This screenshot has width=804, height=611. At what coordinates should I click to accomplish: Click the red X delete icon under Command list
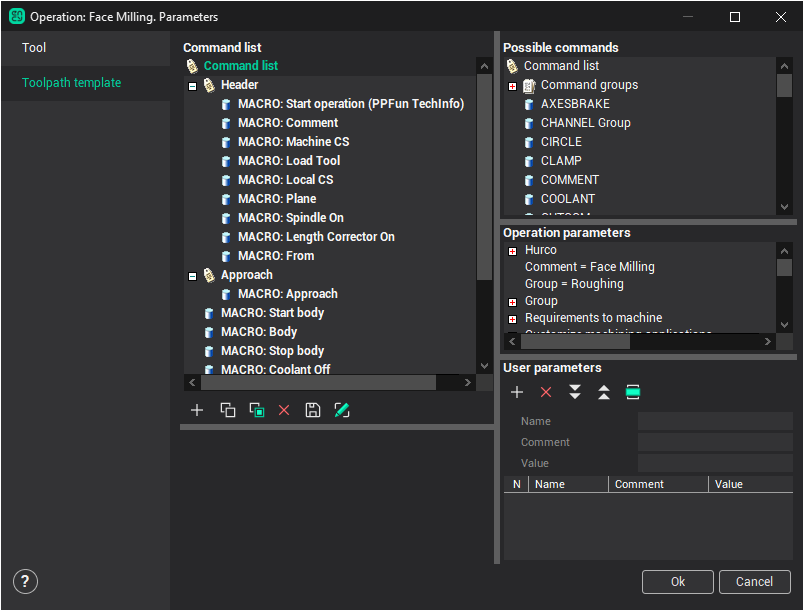(x=284, y=410)
